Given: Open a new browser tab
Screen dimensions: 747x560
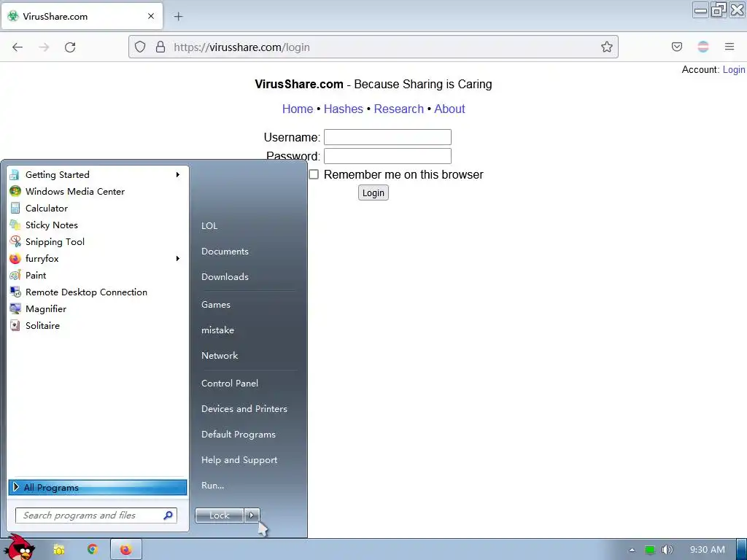Looking at the screenshot, I should [x=178, y=17].
